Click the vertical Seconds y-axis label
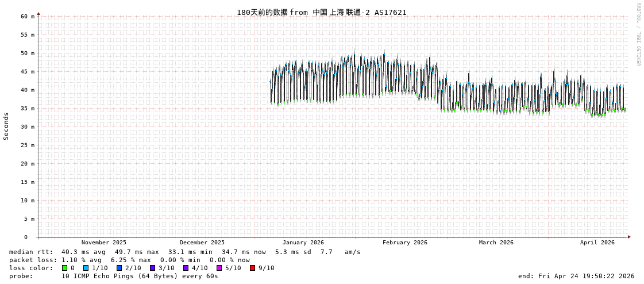 (x=6, y=126)
